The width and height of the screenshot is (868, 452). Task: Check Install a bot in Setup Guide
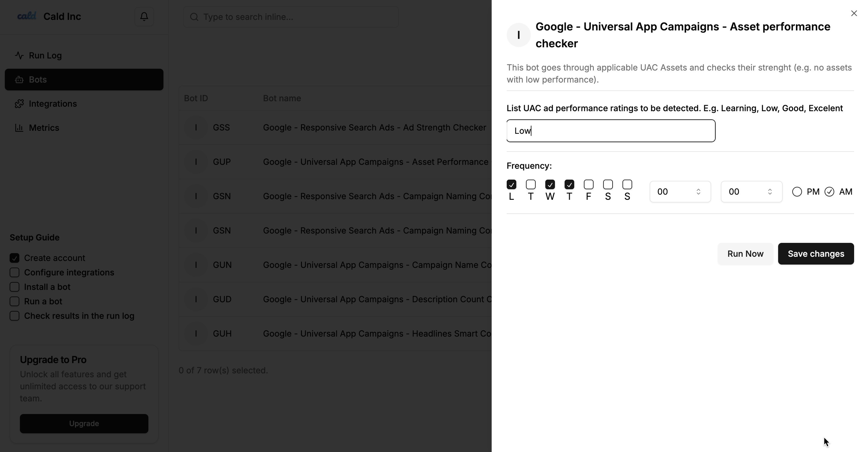coord(14,287)
